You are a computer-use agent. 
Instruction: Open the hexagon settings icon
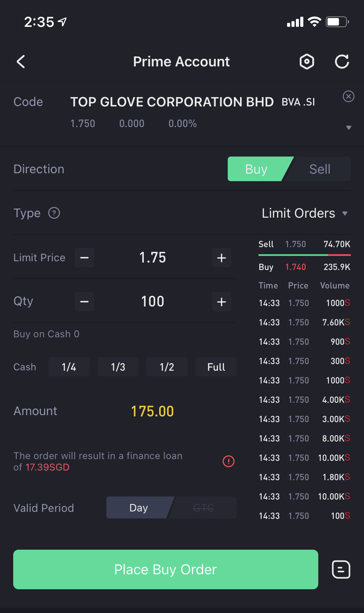pyautogui.click(x=307, y=62)
